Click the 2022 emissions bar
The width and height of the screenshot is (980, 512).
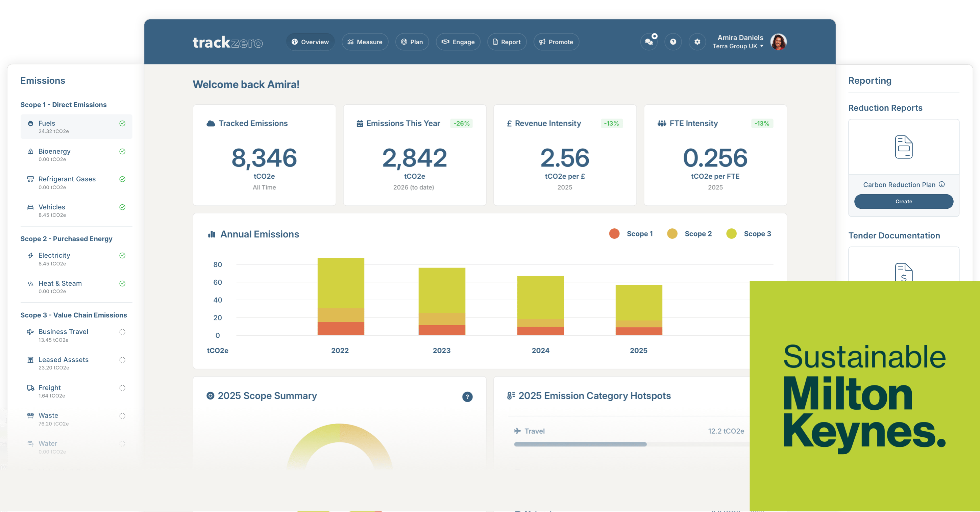pos(341,297)
